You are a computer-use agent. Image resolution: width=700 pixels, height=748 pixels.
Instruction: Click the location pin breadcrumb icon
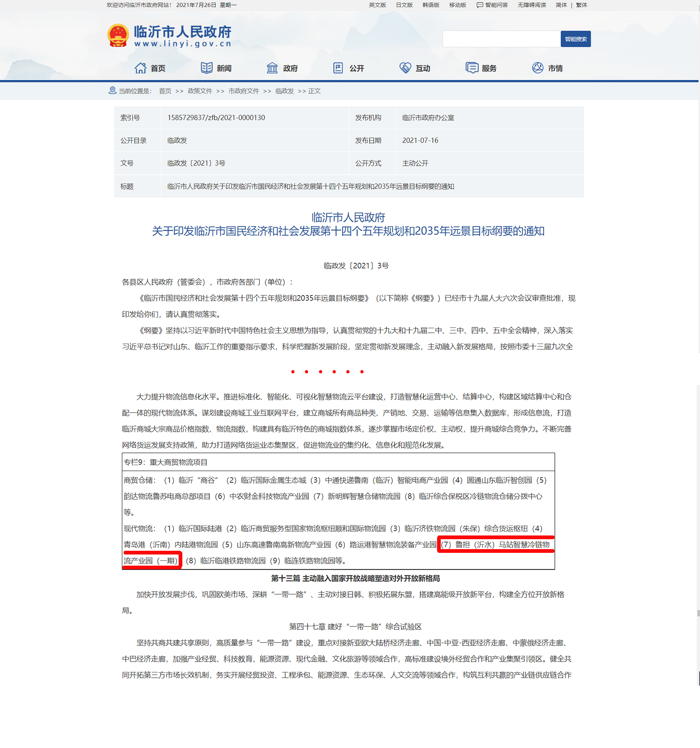(112, 91)
